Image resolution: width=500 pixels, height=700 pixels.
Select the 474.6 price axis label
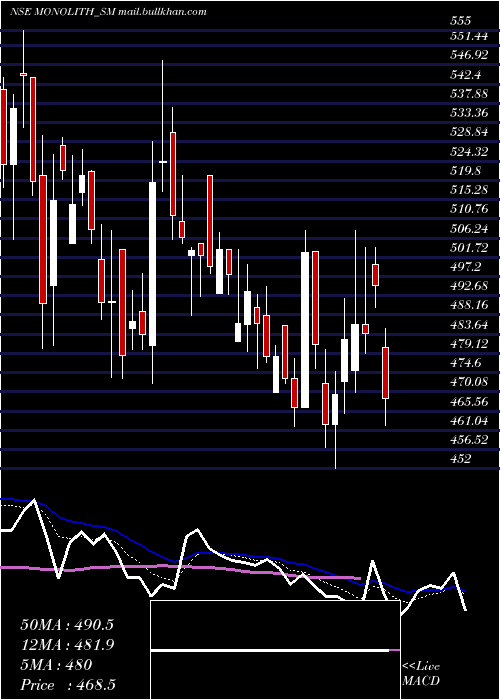[x=465, y=363]
